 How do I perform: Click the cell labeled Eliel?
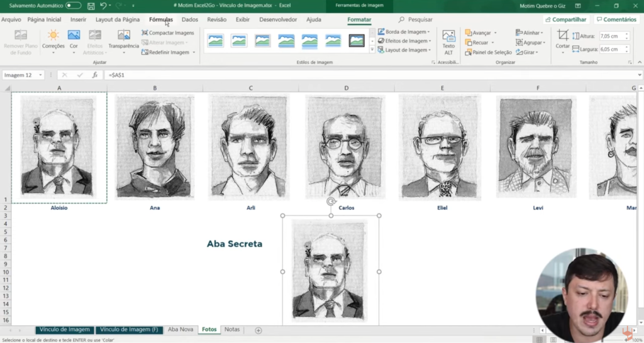pos(442,207)
